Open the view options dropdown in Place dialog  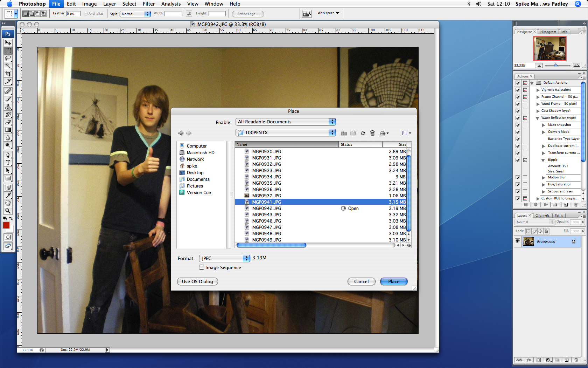[x=406, y=133]
